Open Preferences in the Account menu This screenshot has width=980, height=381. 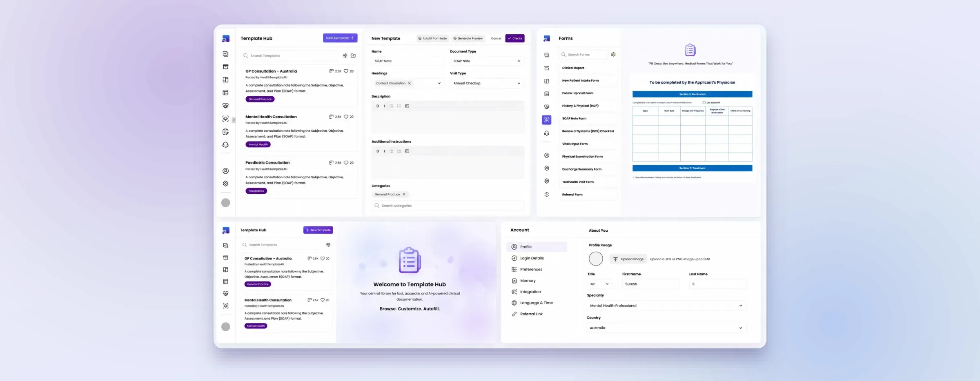[531, 269]
